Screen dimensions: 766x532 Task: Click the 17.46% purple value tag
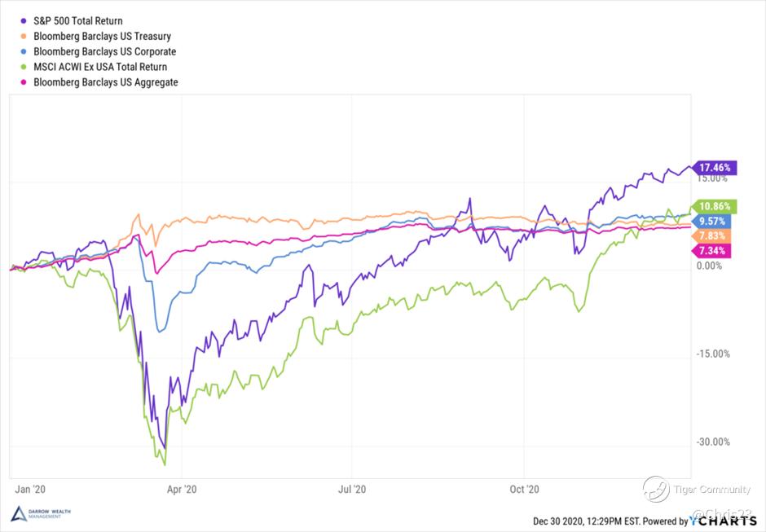(715, 167)
